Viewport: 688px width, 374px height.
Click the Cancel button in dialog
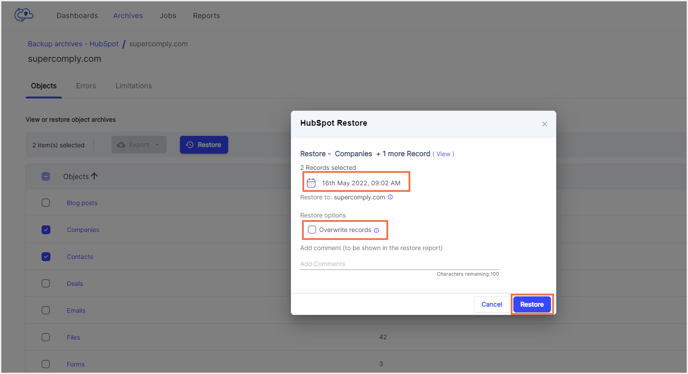pos(491,304)
